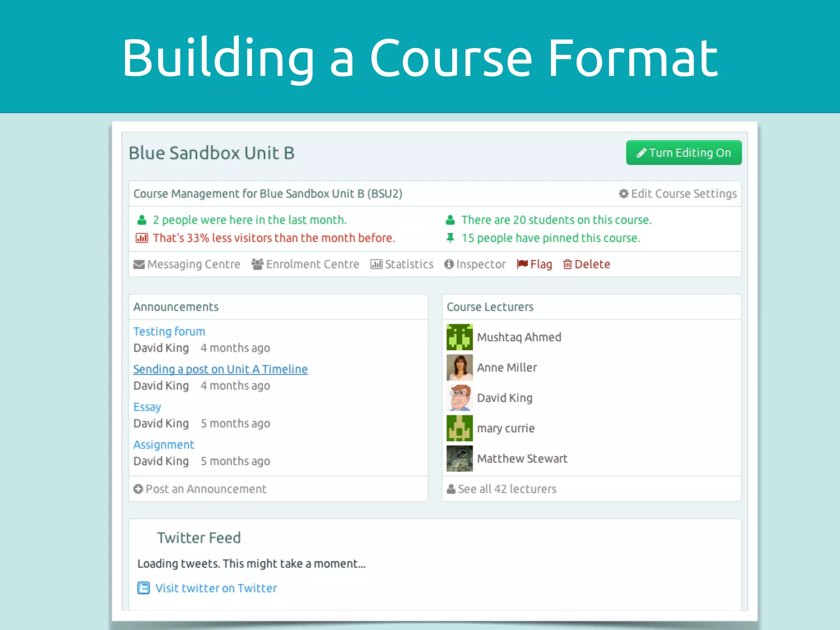Click See all 42 lecturers

[507, 489]
